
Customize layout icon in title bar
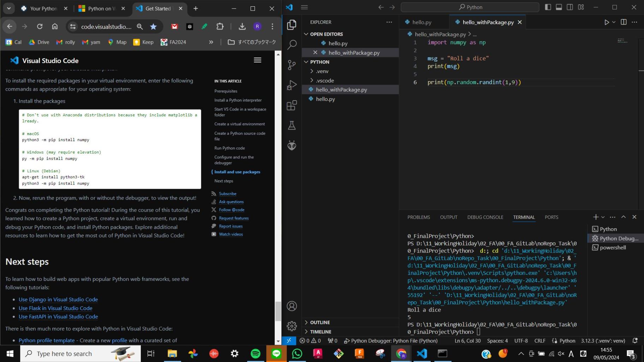(581, 7)
